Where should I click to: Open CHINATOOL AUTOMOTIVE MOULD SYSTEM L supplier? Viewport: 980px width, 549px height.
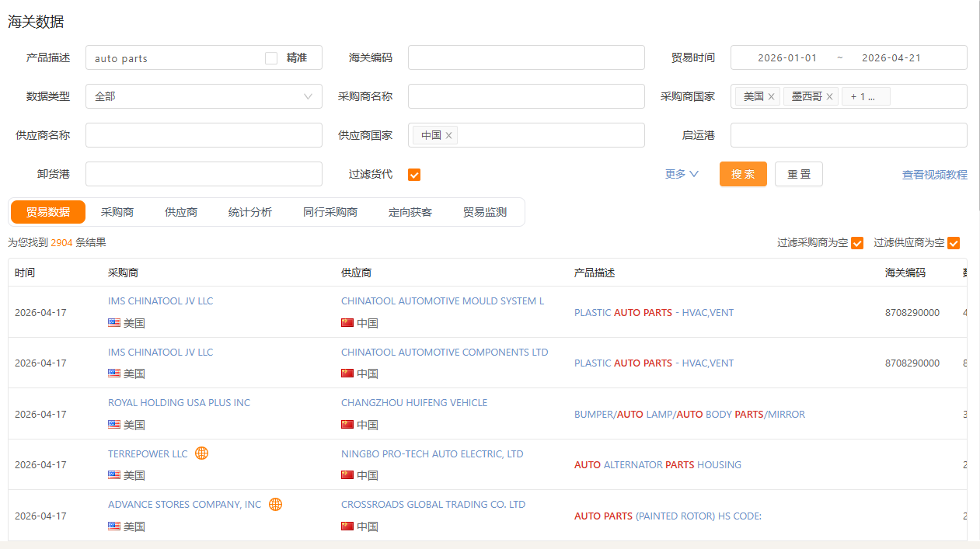coord(442,301)
